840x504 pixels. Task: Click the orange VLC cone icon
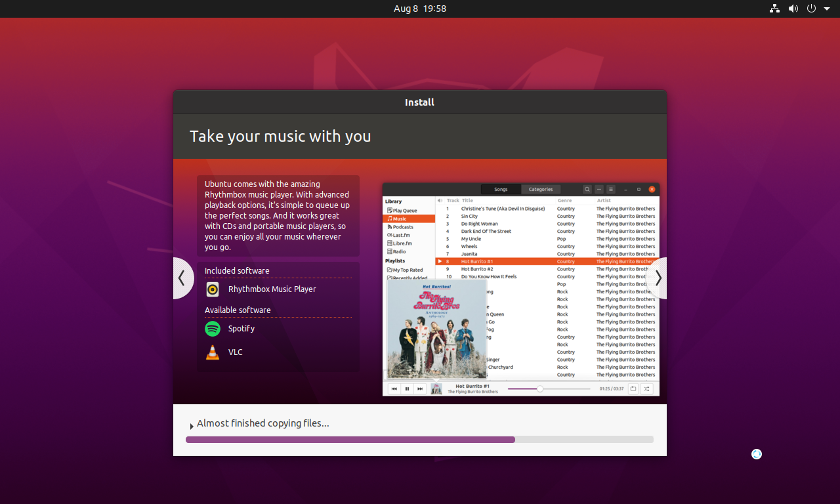tap(213, 352)
